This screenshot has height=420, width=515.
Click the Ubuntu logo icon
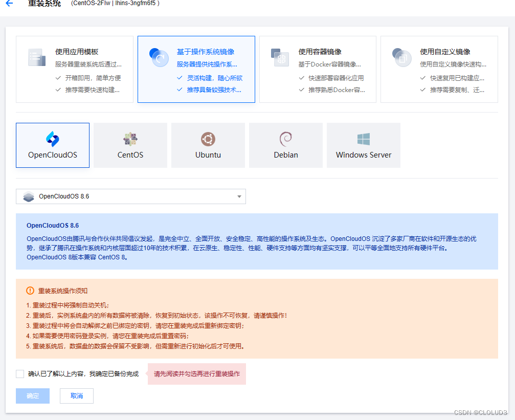(x=208, y=139)
